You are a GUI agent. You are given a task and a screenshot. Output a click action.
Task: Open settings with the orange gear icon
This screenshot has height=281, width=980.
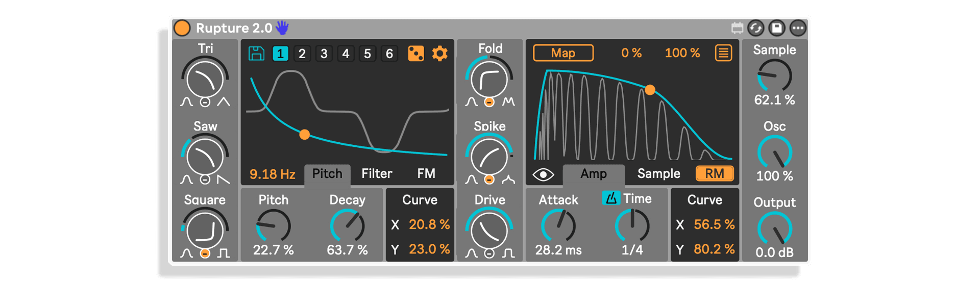[439, 54]
